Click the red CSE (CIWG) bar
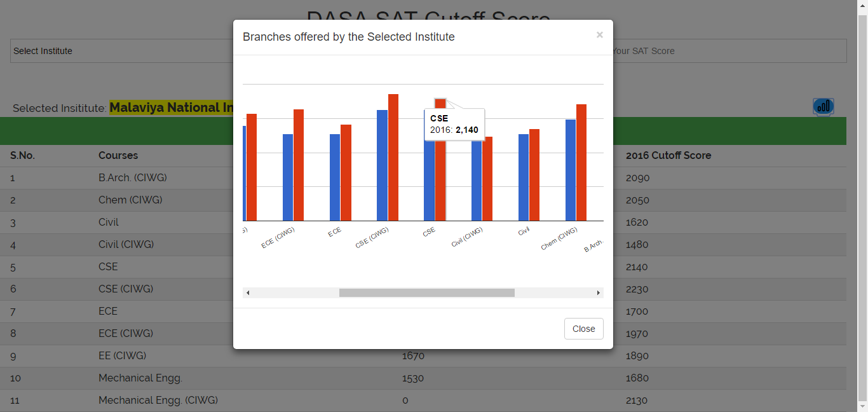 pos(393,158)
